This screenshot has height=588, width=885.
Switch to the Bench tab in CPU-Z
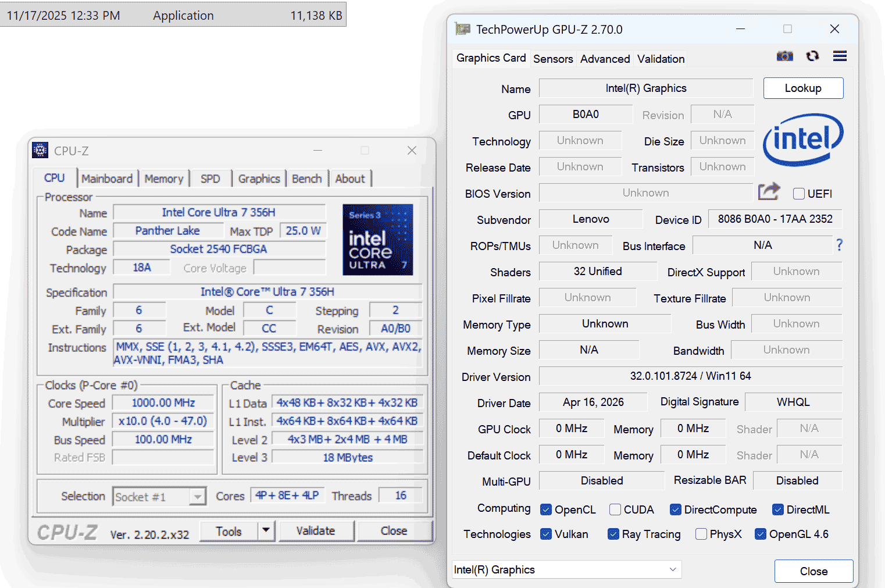[307, 179]
